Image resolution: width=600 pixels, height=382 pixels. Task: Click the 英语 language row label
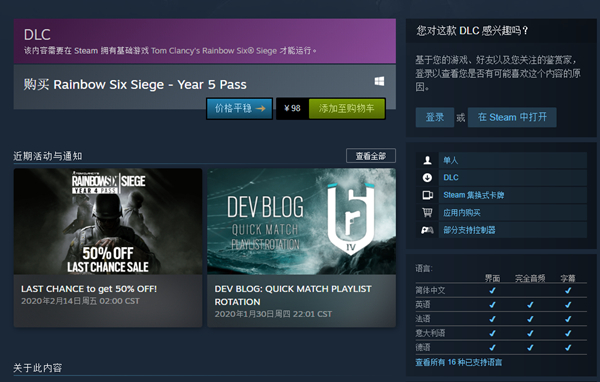tap(423, 305)
